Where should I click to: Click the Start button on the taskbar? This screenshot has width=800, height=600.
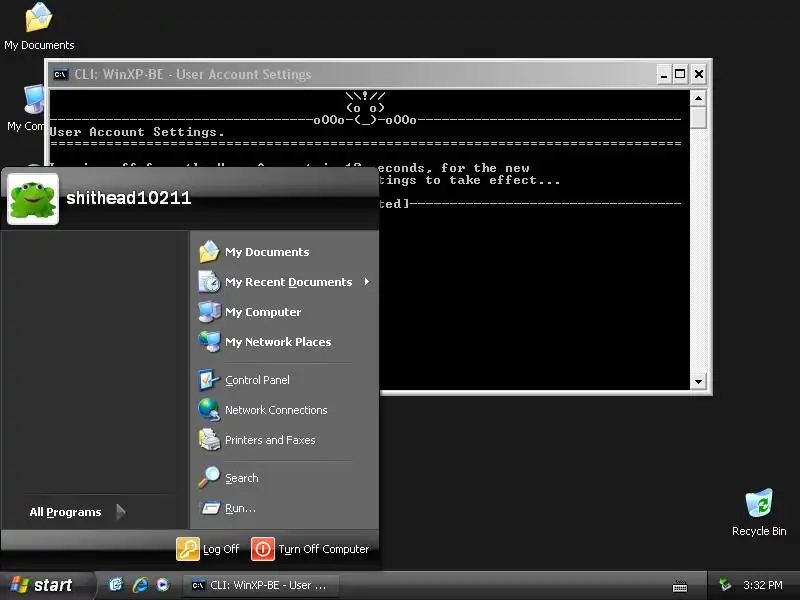pos(47,585)
